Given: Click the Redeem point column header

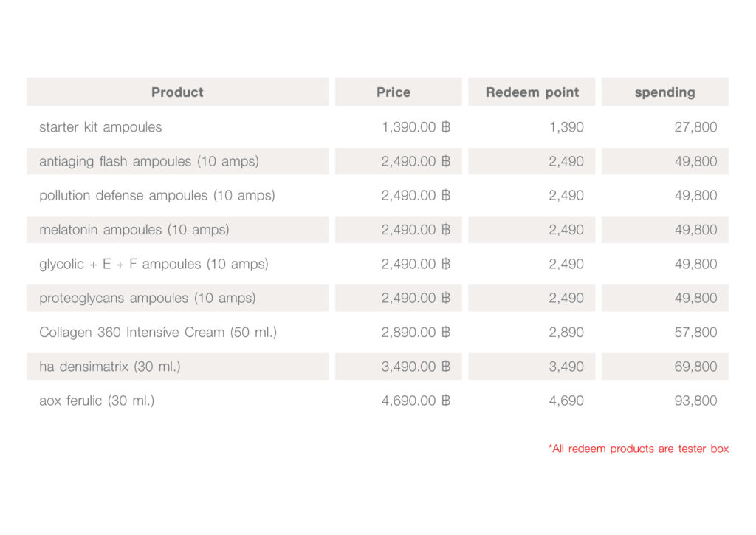Looking at the screenshot, I should [532, 92].
